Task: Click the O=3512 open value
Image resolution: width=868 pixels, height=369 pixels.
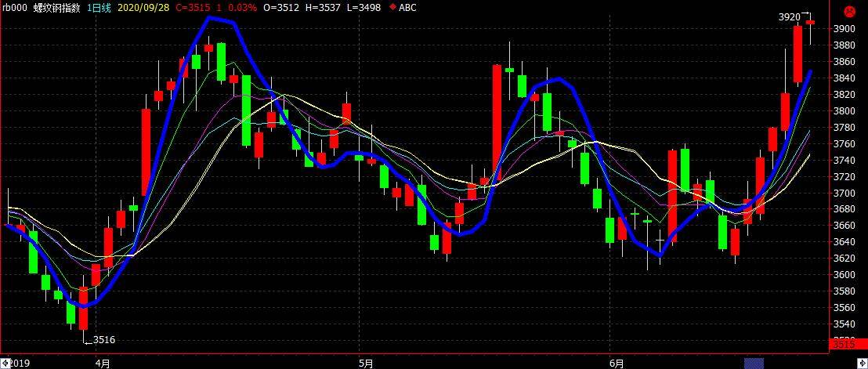Action: 282,8
